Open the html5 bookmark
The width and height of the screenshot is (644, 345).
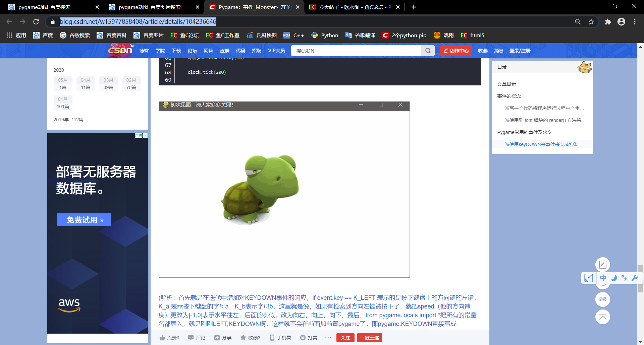(x=472, y=35)
